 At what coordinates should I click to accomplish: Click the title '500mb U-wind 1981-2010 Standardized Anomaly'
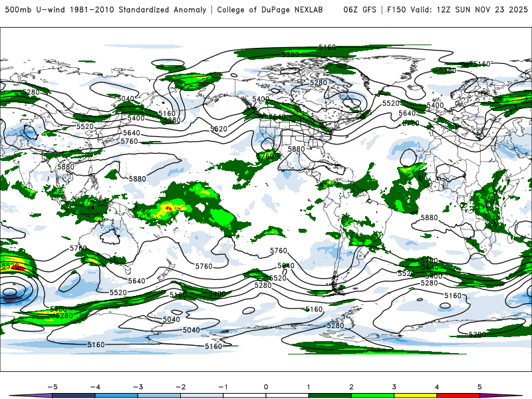[x=106, y=9]
